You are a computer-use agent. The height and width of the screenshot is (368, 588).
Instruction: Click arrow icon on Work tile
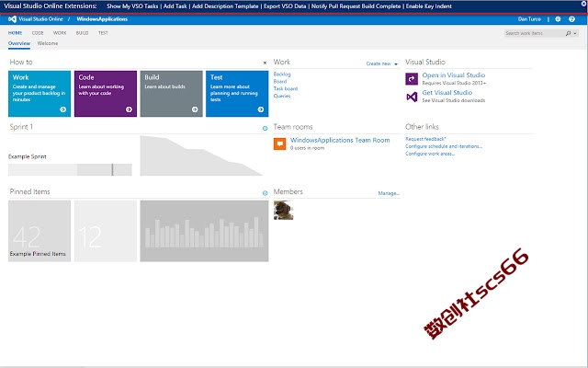63,109
